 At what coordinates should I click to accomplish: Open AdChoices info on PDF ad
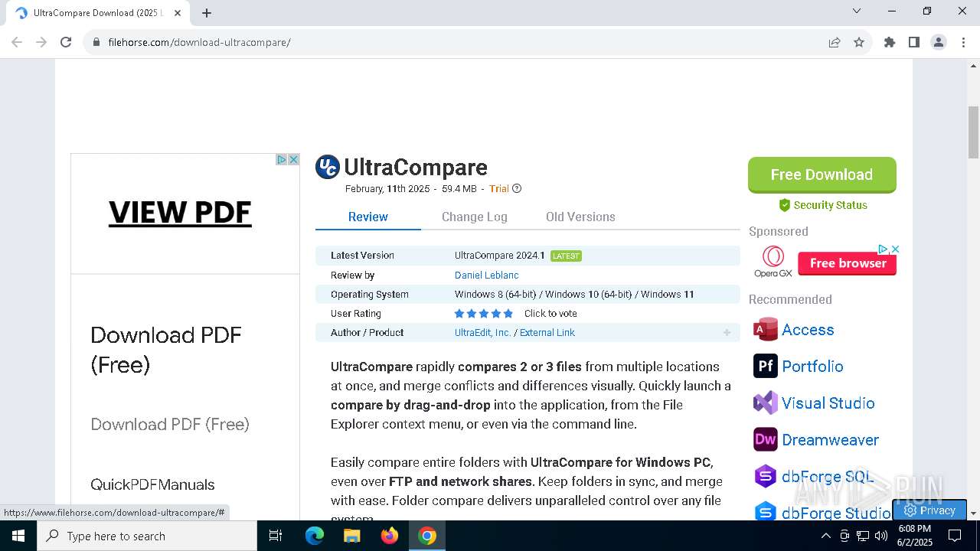coord(282,159)
